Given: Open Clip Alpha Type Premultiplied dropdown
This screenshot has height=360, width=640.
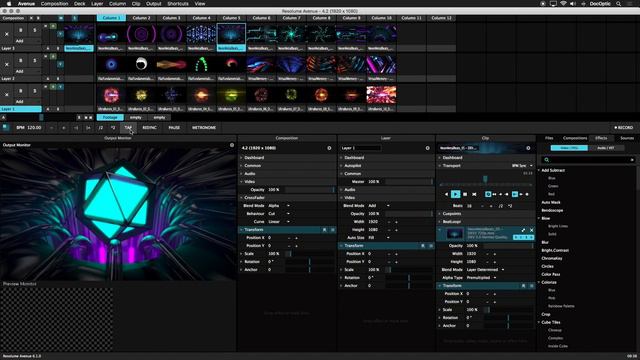Looking at the screenshot, I should [x=481, y=278].
